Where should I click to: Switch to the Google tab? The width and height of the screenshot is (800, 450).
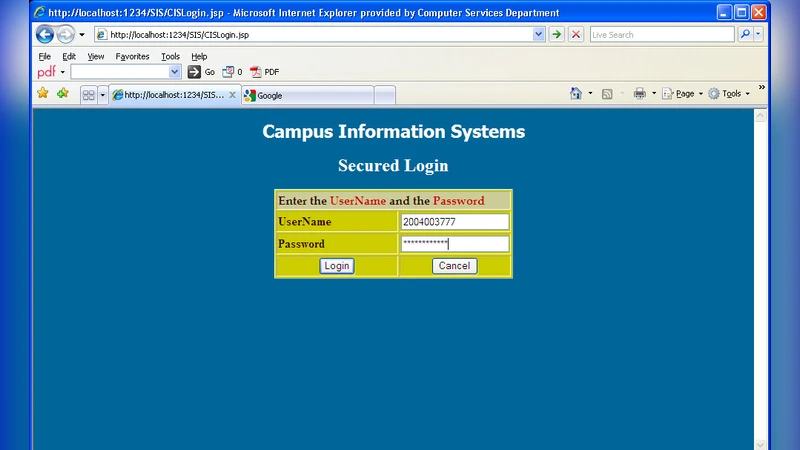[308, 95]
